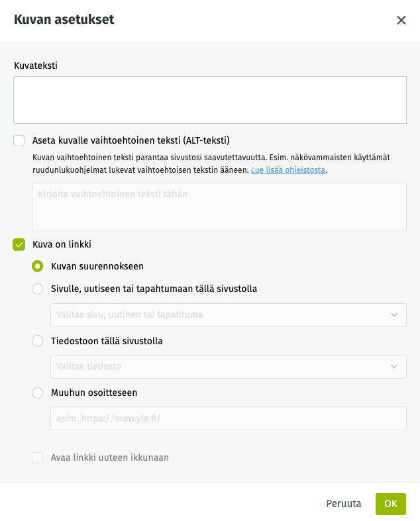Open the Valitse sivu, uutinen tai tapahtuma dropdown

point(229,314)
